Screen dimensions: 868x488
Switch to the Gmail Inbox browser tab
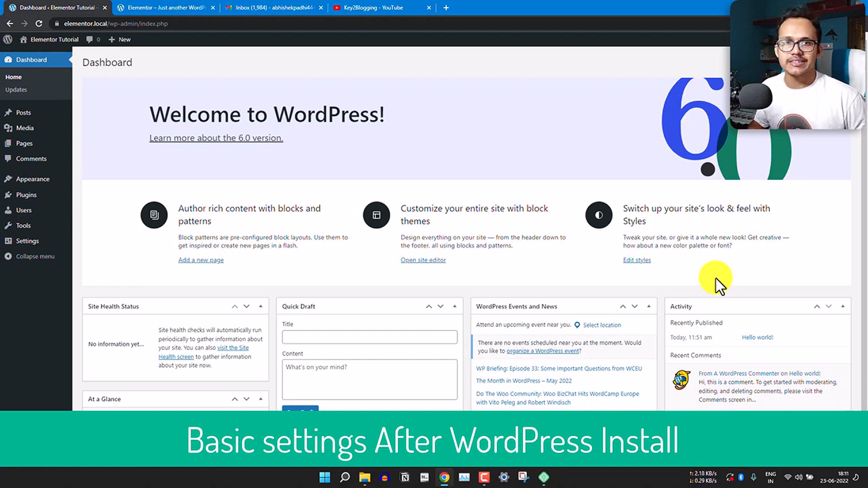274,8
